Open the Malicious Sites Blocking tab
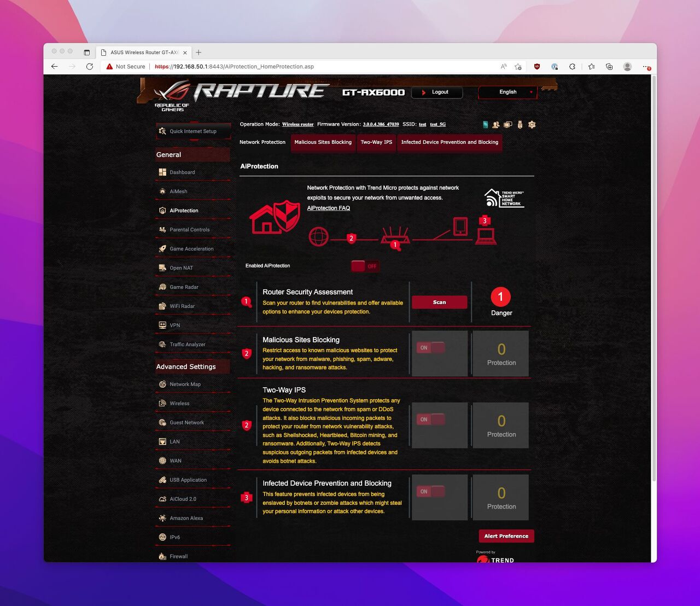The height and width of the screenshot is (606, 700). (323, 142)
